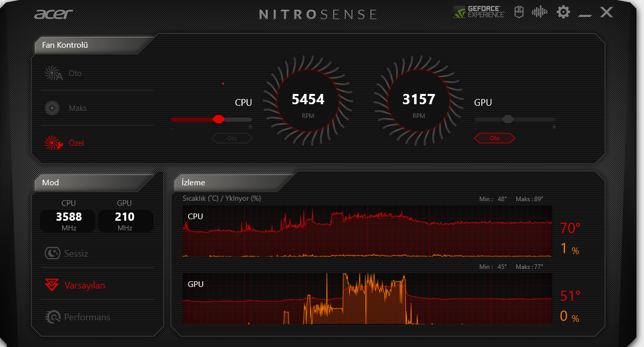Toggle the GPU fan Oto button
The width and height of the screenshot is (644, 347).
click(x=495, y=138)
